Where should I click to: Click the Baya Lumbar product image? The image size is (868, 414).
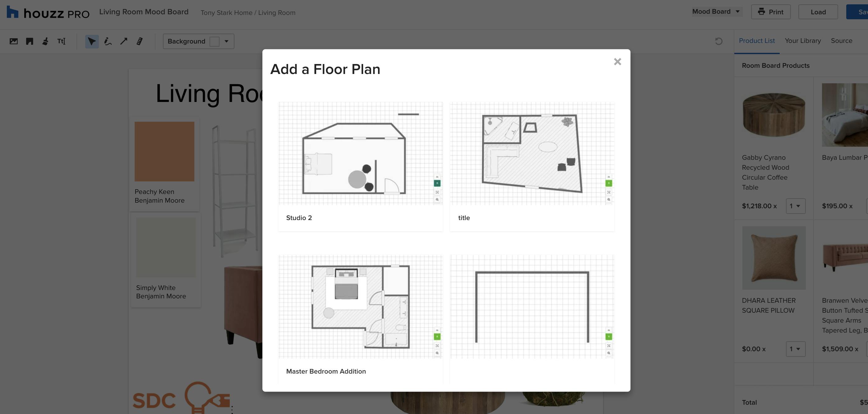(845, 115)
